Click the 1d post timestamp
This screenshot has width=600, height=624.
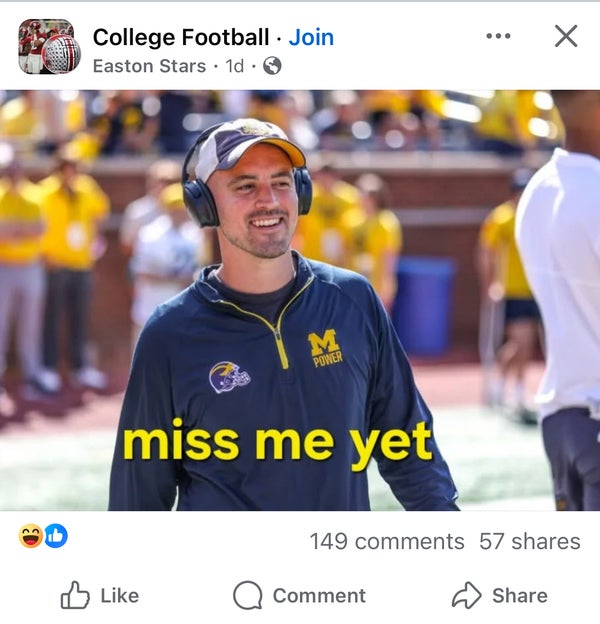point(235,67)
